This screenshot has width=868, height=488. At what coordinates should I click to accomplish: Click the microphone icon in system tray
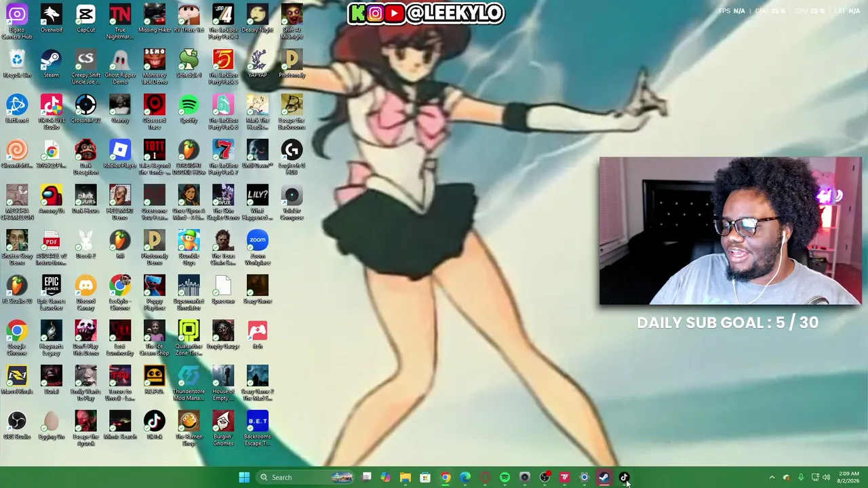[x=801, y=477]
